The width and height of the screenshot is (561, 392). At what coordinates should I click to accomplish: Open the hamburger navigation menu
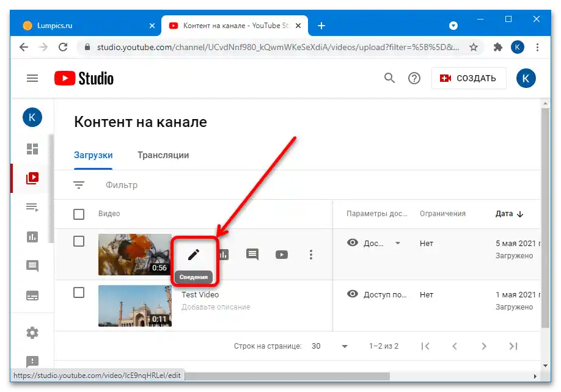pos(32,78)
